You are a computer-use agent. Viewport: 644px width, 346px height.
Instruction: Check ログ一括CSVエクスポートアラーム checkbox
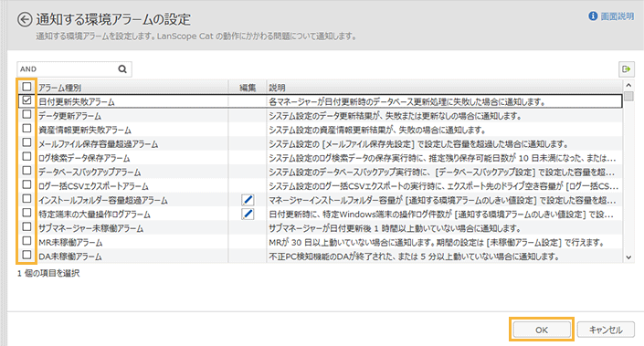coord(26,184)
